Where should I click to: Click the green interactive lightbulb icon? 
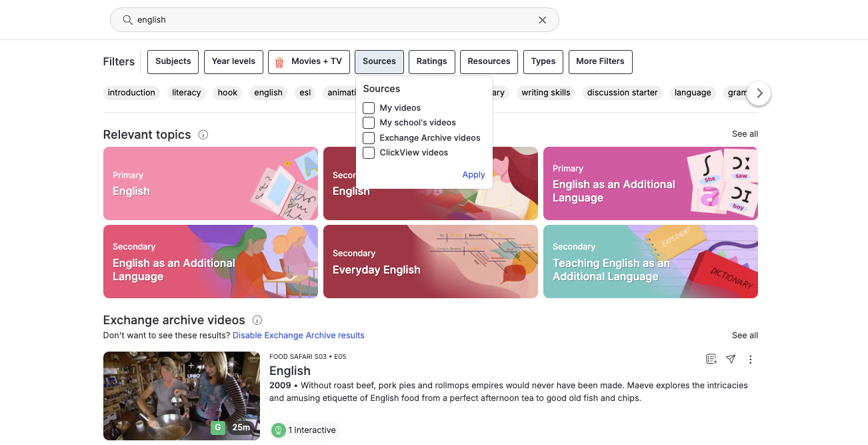(279, 430)
